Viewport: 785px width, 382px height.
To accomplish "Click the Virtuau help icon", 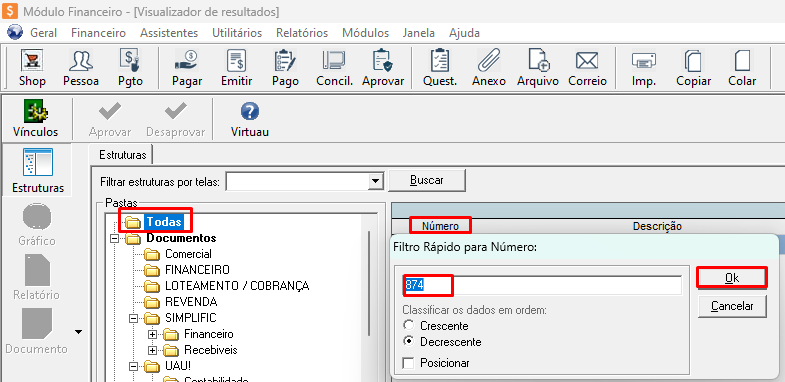I will coord(250,111).
